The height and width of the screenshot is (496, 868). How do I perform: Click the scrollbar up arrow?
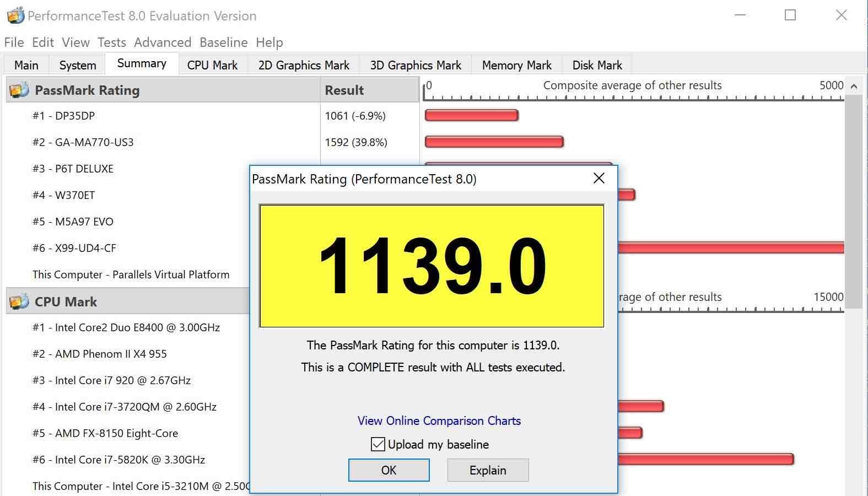click(x=854, y=86)
